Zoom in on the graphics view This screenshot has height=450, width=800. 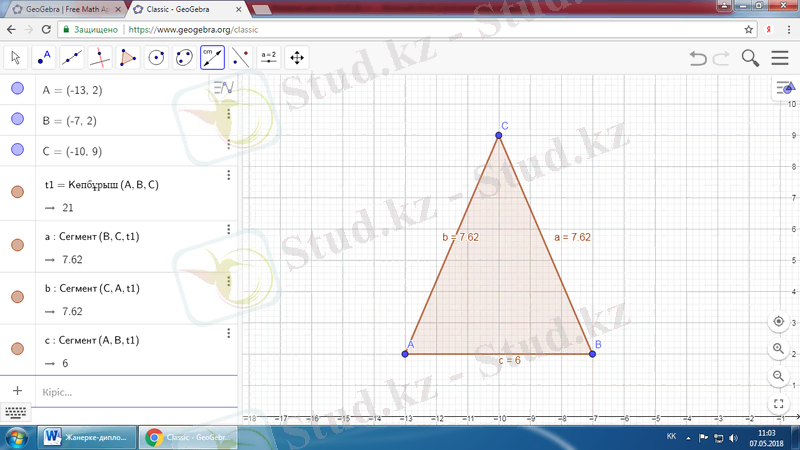click(779, 348)
